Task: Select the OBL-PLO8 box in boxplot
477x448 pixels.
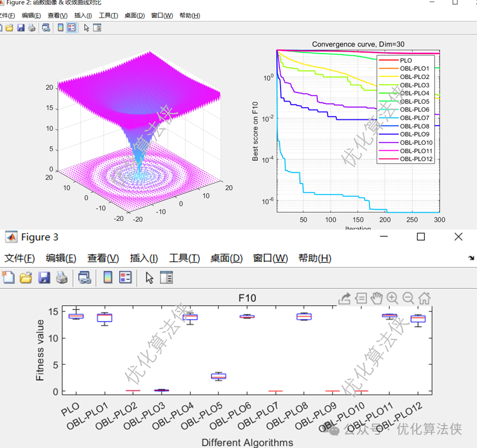Action: coord(304,316)
